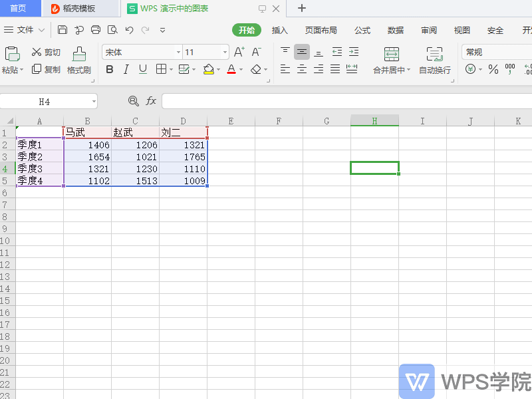Align text to bottom of cell

(x=319, y=52)
